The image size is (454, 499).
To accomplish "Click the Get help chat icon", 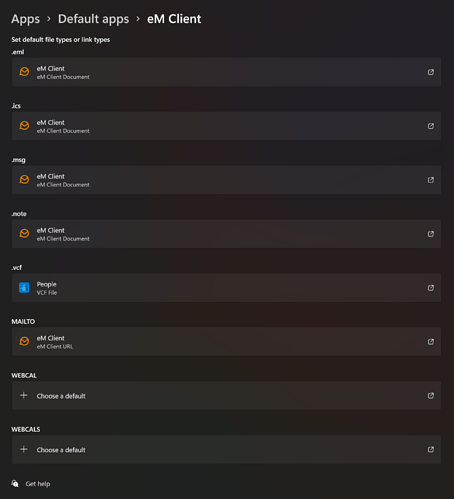I will point(15,483).
